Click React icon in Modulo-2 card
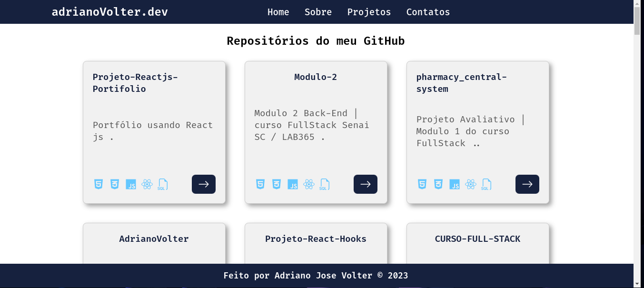Image resolution: width=644 pixels, height=288 pixels. (309, 184)
